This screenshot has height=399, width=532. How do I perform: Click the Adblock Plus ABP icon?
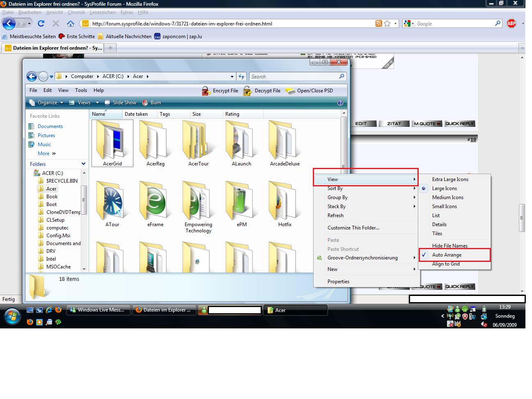click(x=511, y=23)
